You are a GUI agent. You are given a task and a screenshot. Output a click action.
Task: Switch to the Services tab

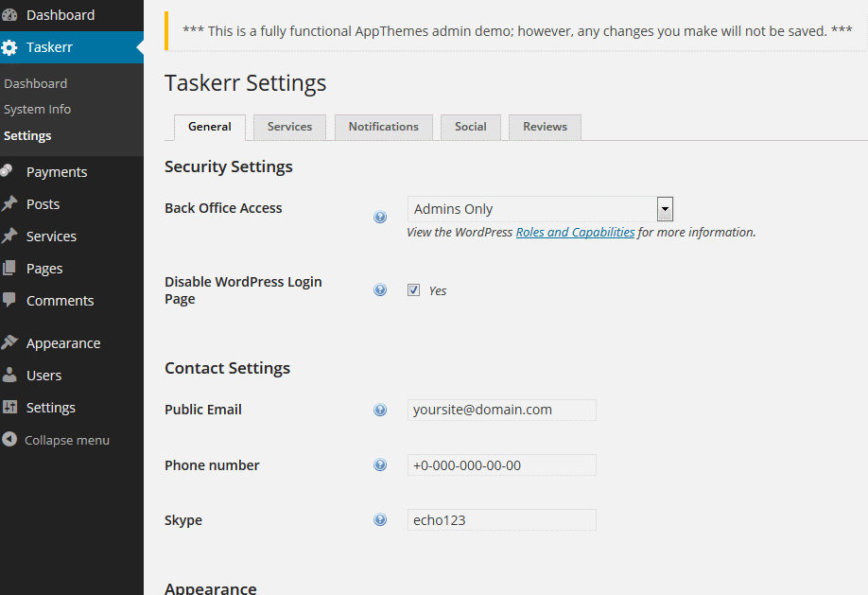pos(289,127)
